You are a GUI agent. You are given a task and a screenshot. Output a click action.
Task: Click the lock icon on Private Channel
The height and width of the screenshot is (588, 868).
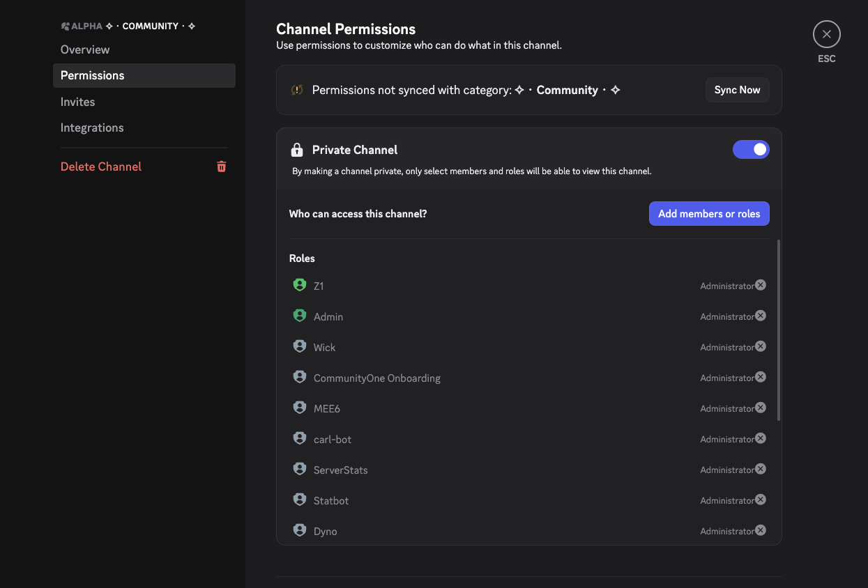[298, 149]
